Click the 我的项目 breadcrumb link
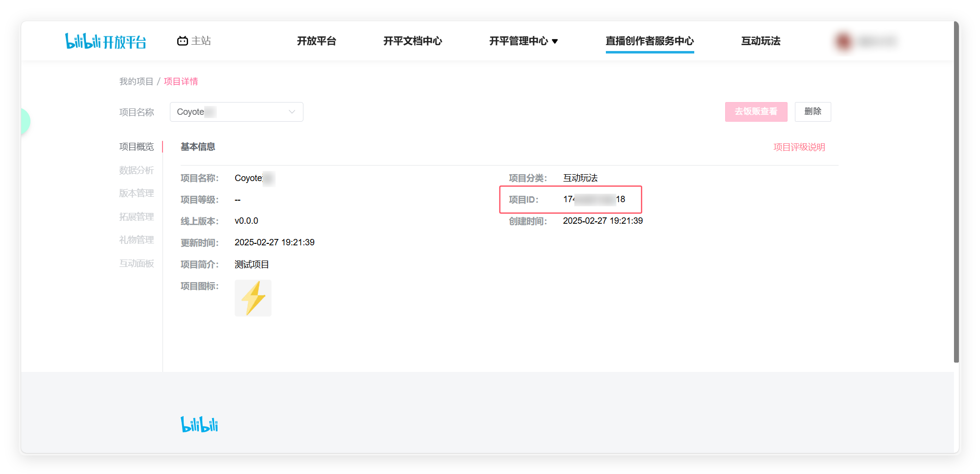980x474 pixels. [136, 81]
